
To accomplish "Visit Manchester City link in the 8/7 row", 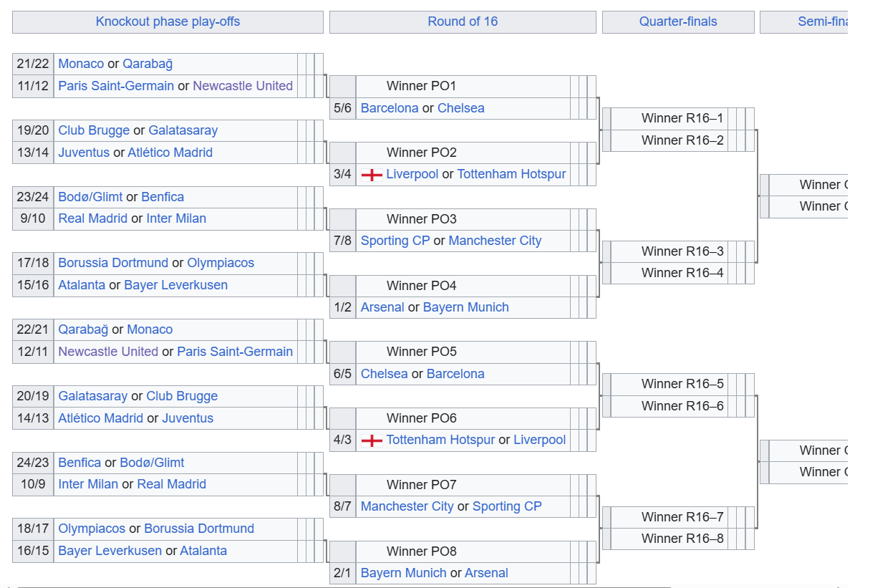I will tap(407, 506).
